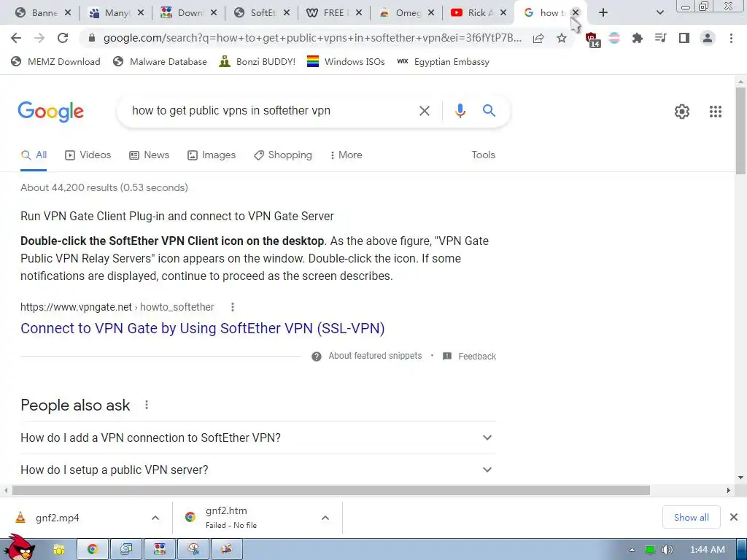Switch to Shopping results
The width and height of the screenshot is (747, 560).
(283, 155)
